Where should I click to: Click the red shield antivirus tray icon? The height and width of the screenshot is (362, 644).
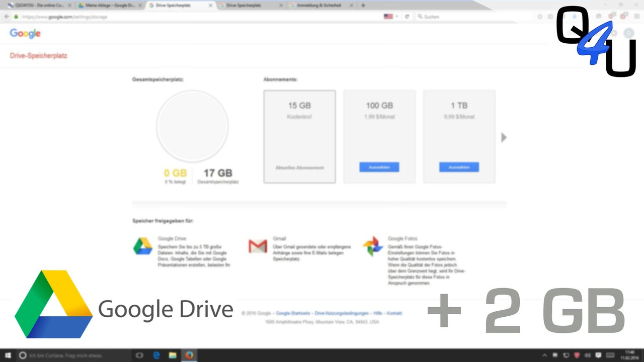[577, 355]
